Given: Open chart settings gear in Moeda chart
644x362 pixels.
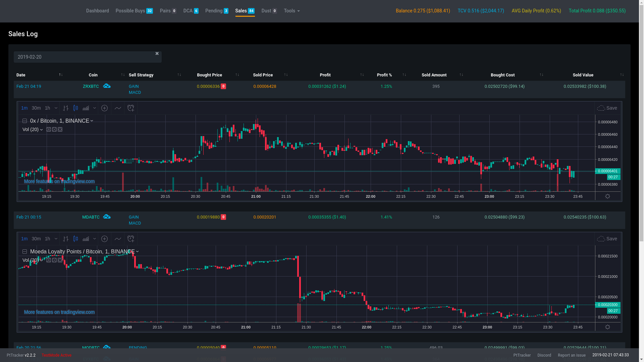Looking at the screenshot, I should click(607, 327).
